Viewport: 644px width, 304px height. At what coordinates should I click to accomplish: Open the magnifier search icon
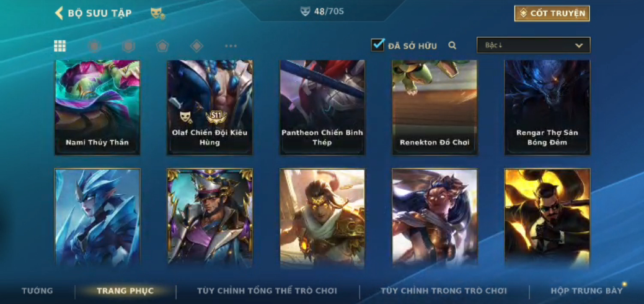point(452,46)
